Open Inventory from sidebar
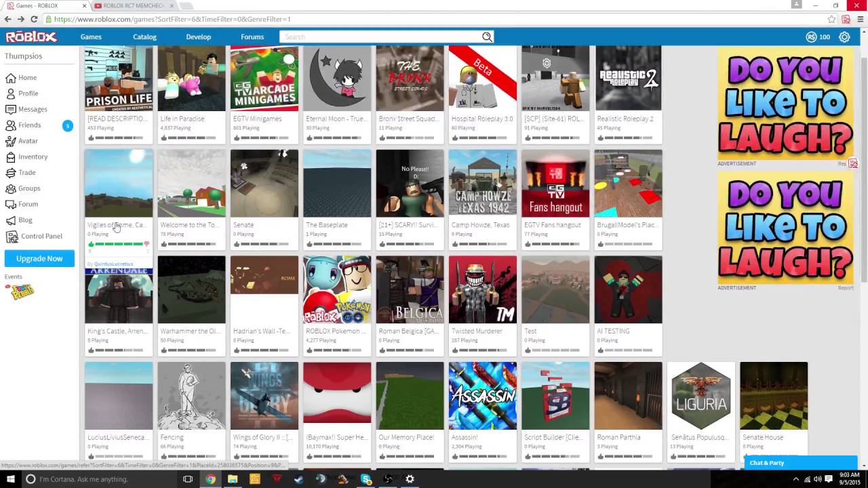Viewport: 868px width, 488px height. tap(26, 157)
